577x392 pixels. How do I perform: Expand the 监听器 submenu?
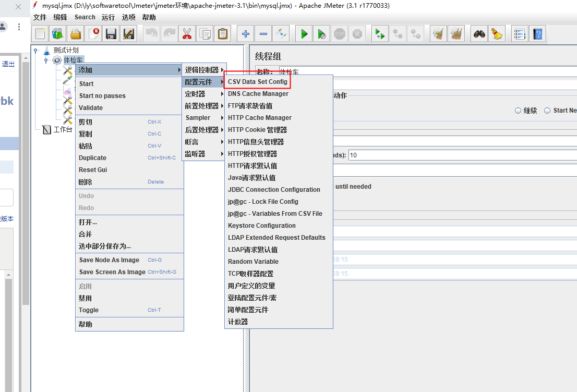tap(204, 154)
